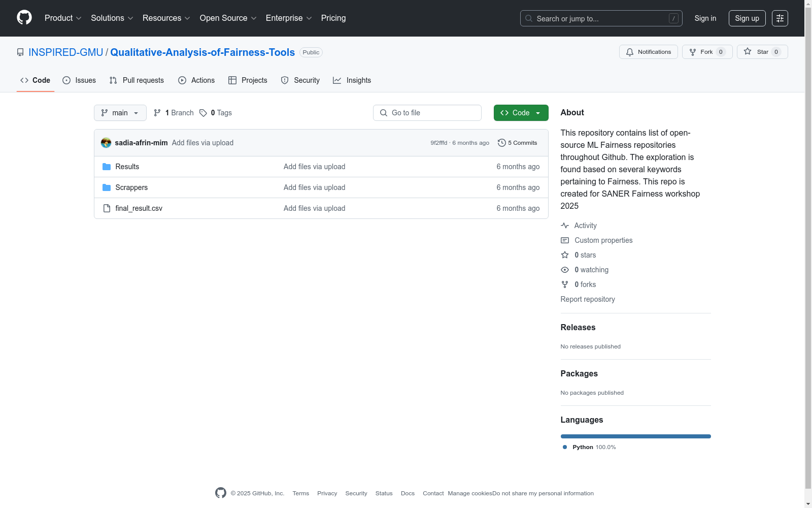View the 1 Branch link

pos(174,113)
